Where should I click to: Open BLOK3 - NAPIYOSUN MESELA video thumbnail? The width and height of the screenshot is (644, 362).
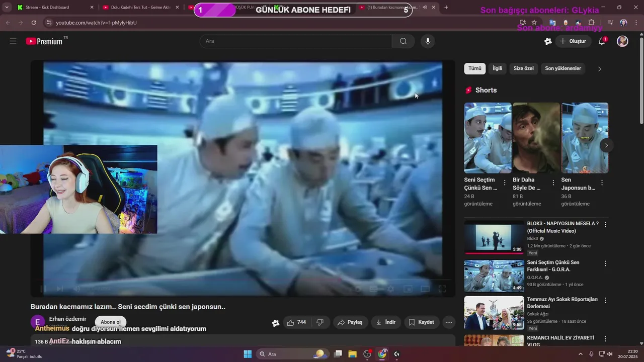494,237
